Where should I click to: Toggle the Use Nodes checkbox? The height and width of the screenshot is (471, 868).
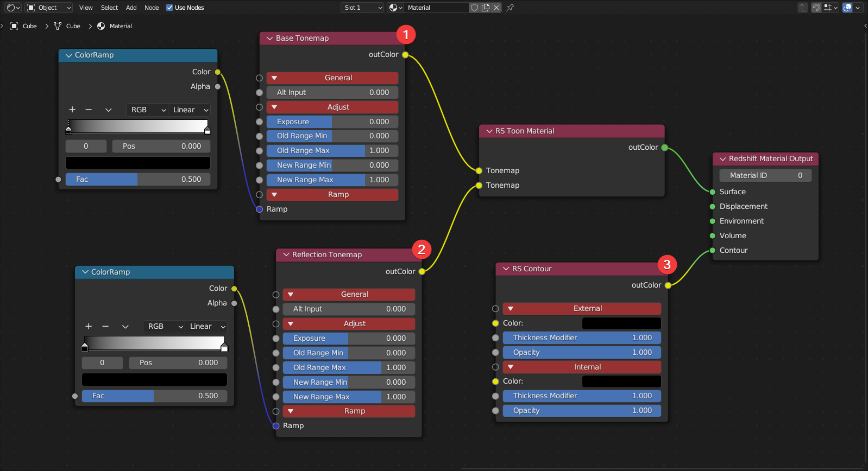169,8
